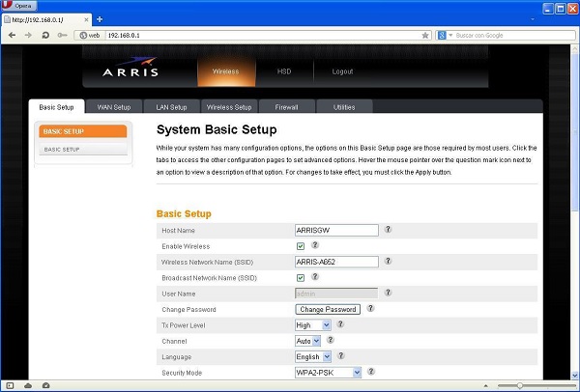Open the Security Mode dropdown showing WPA2-PSK

click(328, 373)
